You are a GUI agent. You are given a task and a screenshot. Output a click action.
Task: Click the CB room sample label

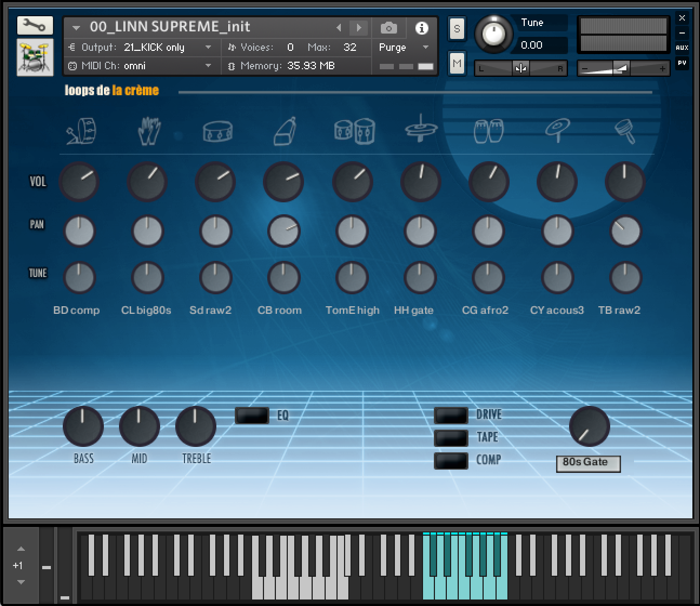coord(280,311)
